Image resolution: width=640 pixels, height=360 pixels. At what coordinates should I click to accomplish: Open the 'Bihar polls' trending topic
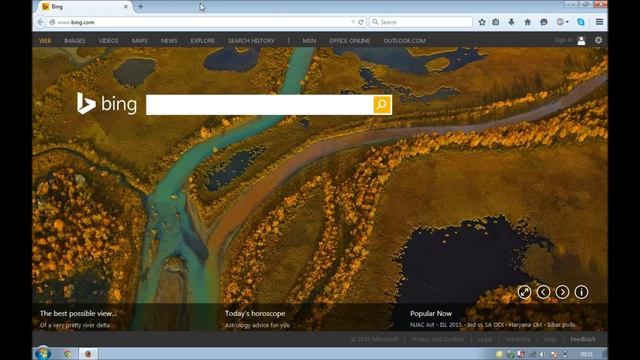561,325
